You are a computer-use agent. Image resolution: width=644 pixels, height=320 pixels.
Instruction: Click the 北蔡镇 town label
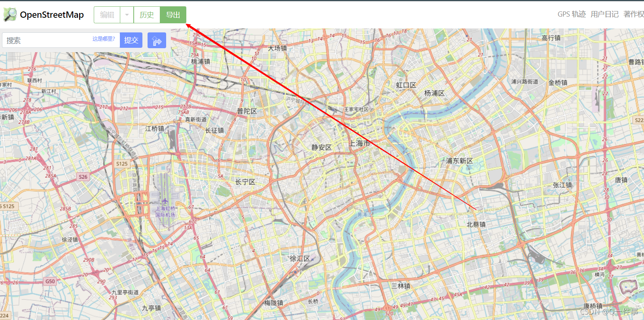click(476, 224)
